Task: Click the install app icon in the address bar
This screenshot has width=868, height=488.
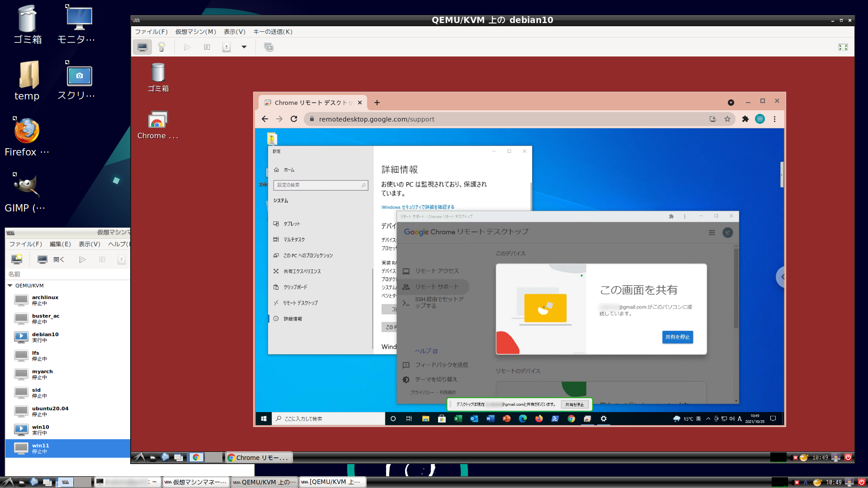Action: click(713, 119)
